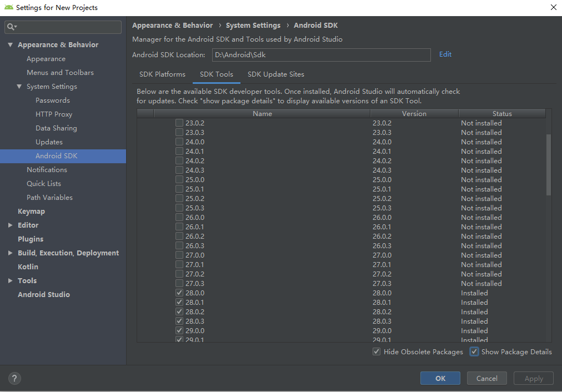Click the settings search field
Viewport: 562px width, 392px height.
click(x=63, y=27)
